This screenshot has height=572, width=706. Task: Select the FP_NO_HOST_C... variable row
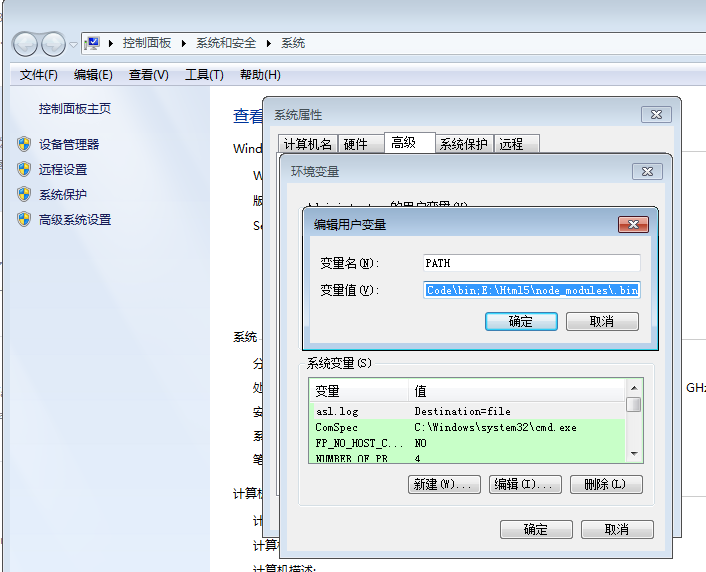(467, 443)
